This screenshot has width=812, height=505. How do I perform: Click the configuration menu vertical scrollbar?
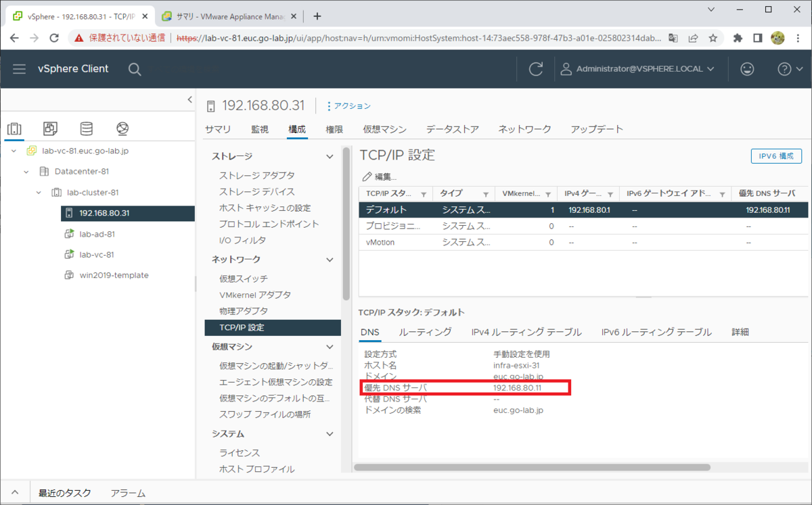346,223
